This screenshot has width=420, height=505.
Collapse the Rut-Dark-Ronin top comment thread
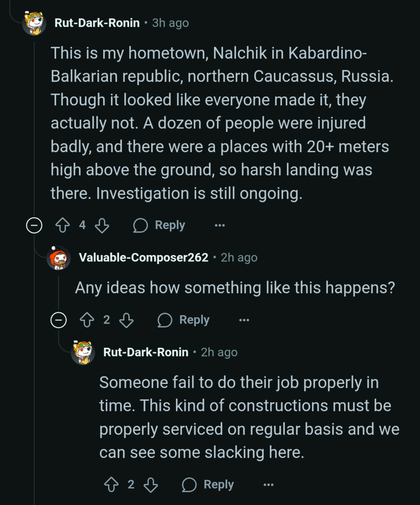pyautogui.click(x=34, y=225)
